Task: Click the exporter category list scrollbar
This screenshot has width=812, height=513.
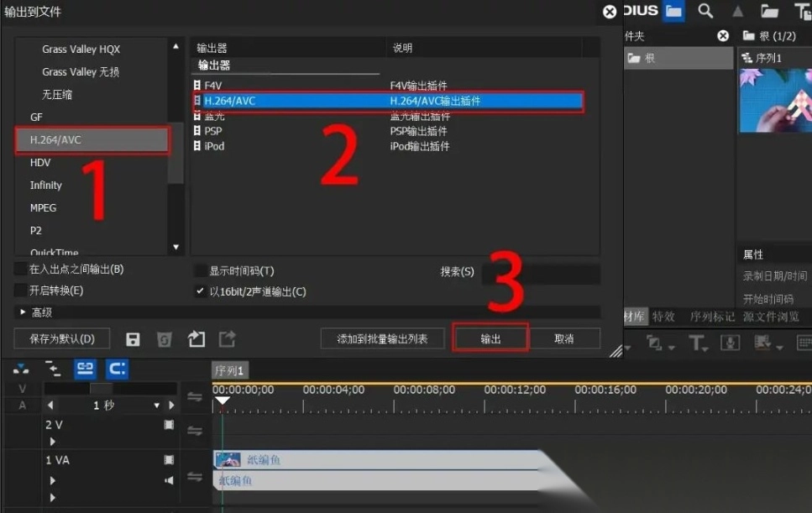Action: click(175, 153)
